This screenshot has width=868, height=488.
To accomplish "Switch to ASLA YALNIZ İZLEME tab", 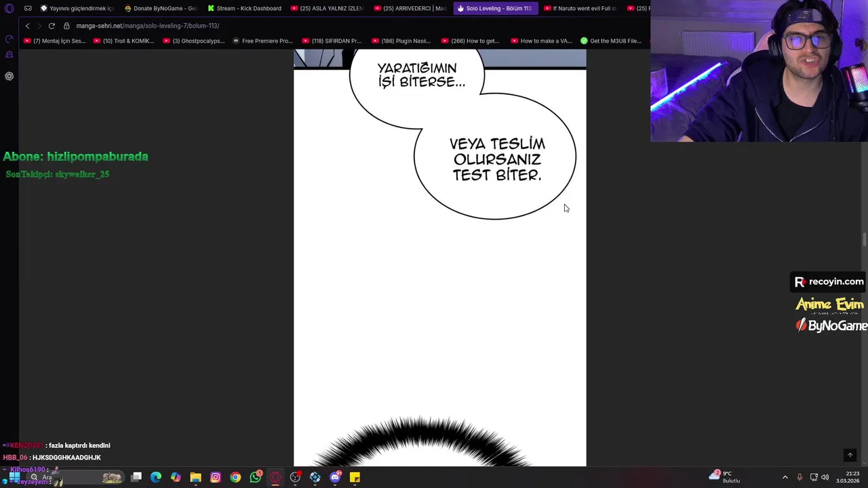I will (328, 8).
